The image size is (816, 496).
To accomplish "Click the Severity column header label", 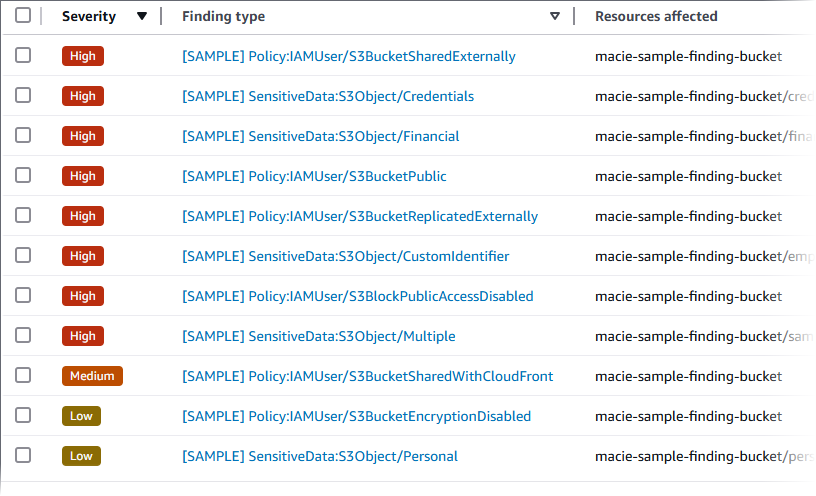I will (88, 17).
